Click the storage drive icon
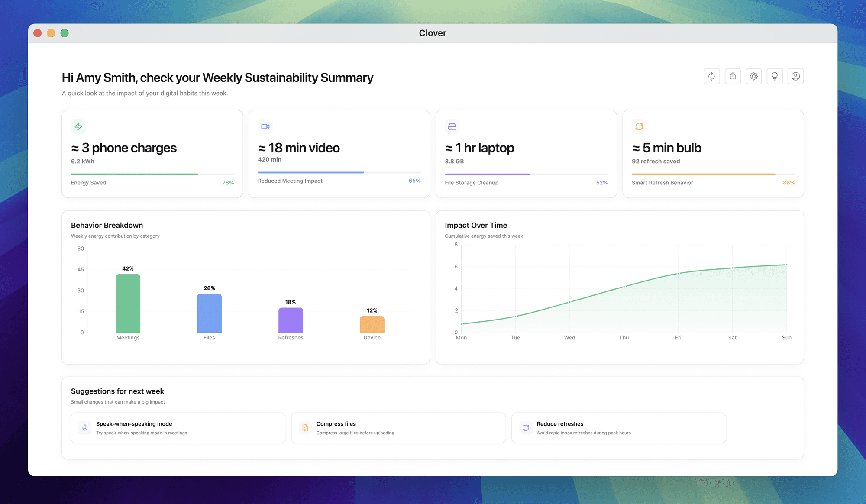The width and height of the screenshot is (866, 504). [452, 126]
